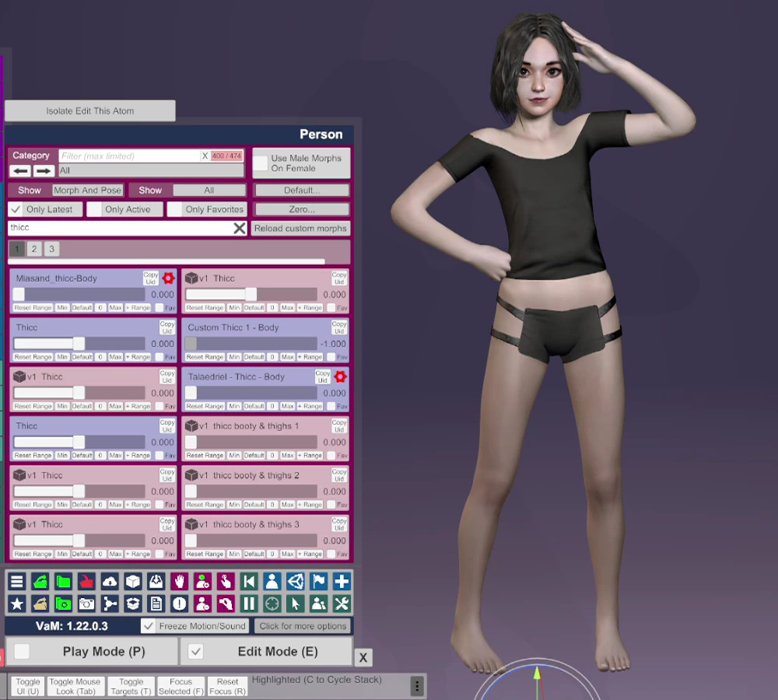
Task: Click the open box unpack icon
Action: (x=132, y=604)
